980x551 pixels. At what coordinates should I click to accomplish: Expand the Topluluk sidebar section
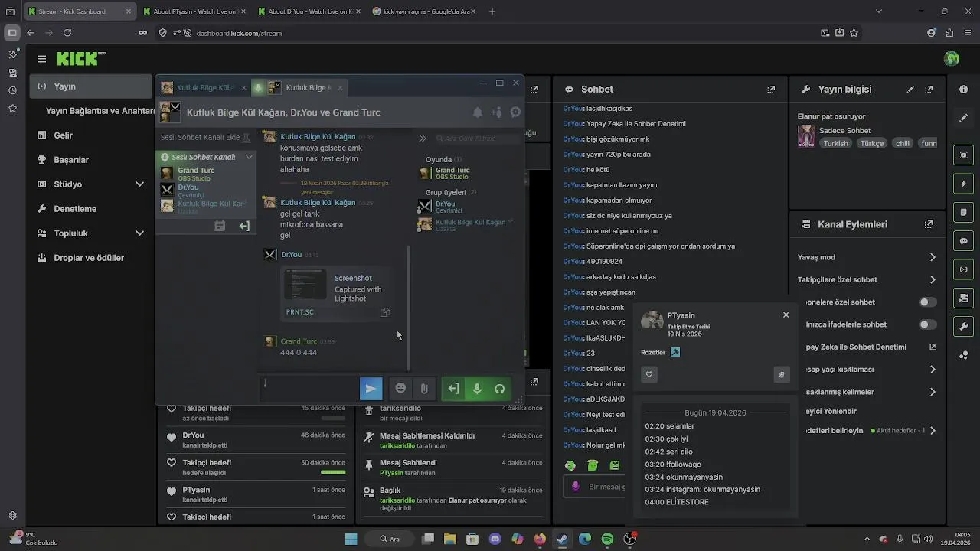(139, 233)
